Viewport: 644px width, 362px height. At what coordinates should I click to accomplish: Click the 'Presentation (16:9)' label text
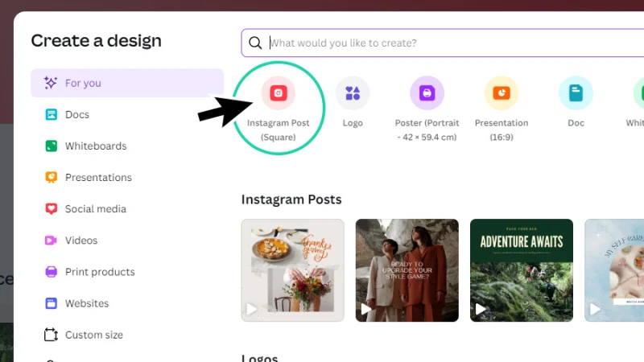pyautogui.click(x=502, y=130)
